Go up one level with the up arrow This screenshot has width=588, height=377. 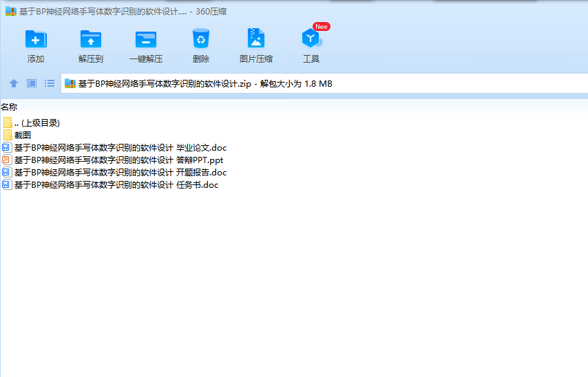14,83
